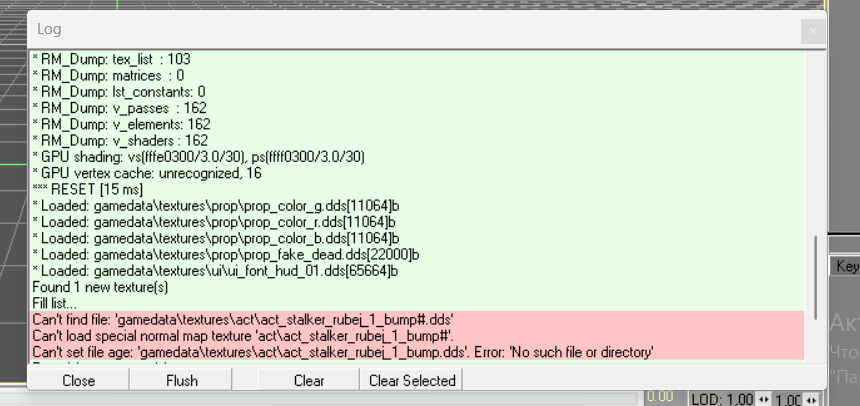Image resolution: width=860 pixels, height=406 pixels.
Task: Click the second 1,00 value spinner arrows
Action: point(812,400)
